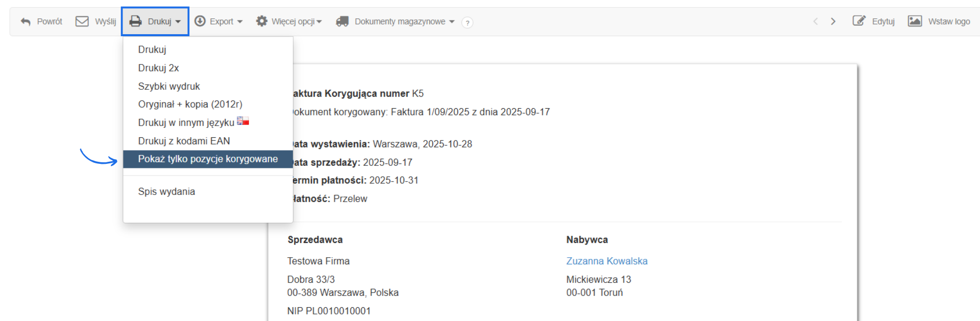Click text 00-389 Warszawa, Polska
The height and width of the screenshot is (321, 980).
tap(342, 292)
